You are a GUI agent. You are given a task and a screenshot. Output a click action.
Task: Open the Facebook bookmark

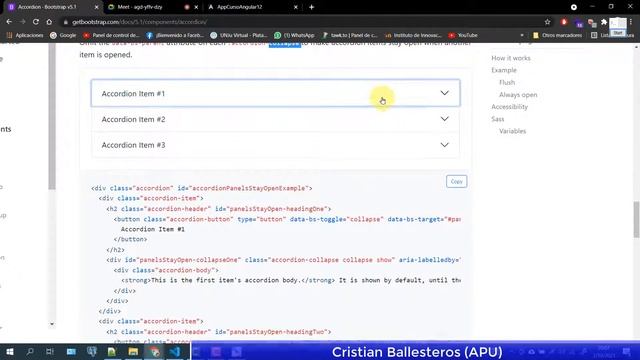pyautogui.click(x=174, y=36)
